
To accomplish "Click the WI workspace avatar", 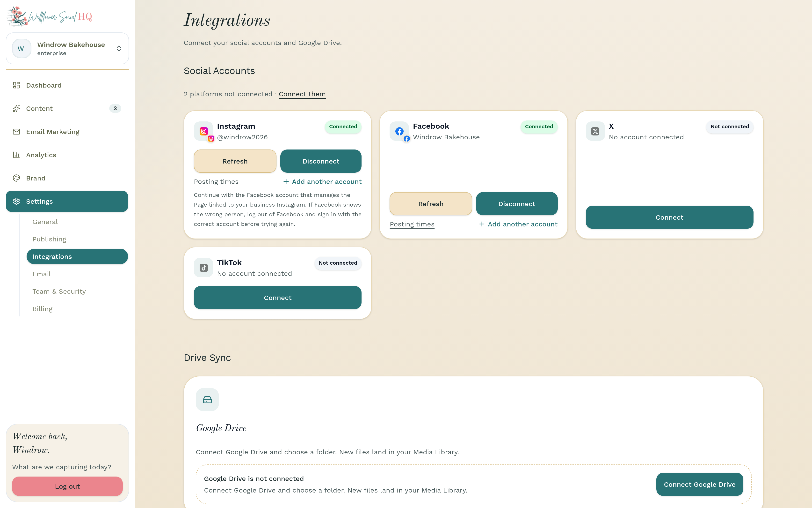I will click(22, 48).
